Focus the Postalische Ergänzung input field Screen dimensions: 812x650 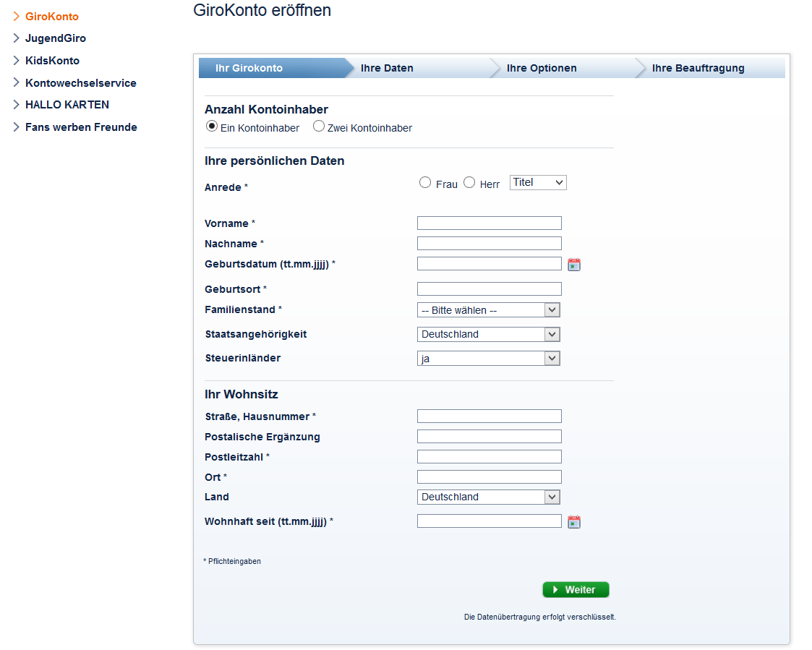click(x=490, y=437)
